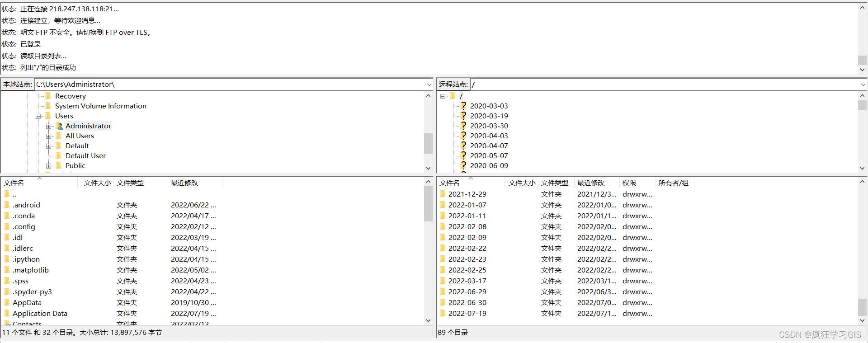Select the 2020-04-07 remote tree folder
Image resolution: width=868 pixels, height=343 pixels.
pyautogui.click(x=489, y=146)
